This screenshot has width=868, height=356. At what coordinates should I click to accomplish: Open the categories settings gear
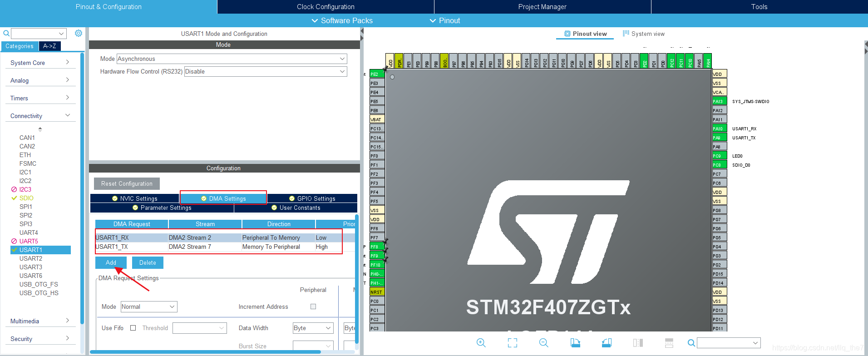pyautogui.click(x=79, y=33)
